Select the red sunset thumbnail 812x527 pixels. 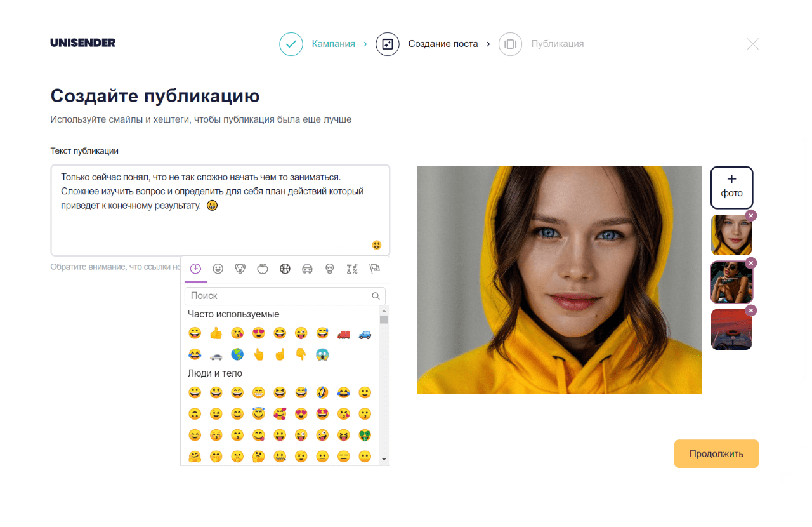[731, 330]
